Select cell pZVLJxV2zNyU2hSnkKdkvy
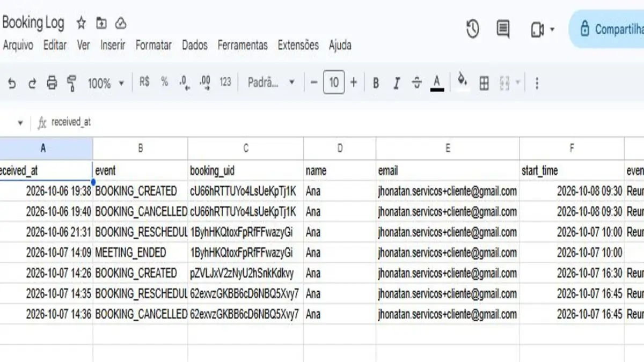Viewport: 644px width, 362px height. [246, 273]
